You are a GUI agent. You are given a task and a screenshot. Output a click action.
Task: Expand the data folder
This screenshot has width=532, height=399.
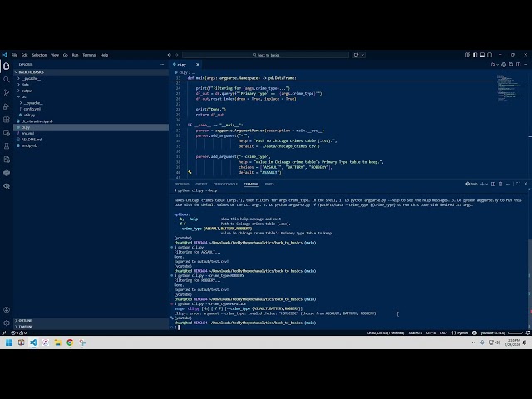click(x=91, y=85)
